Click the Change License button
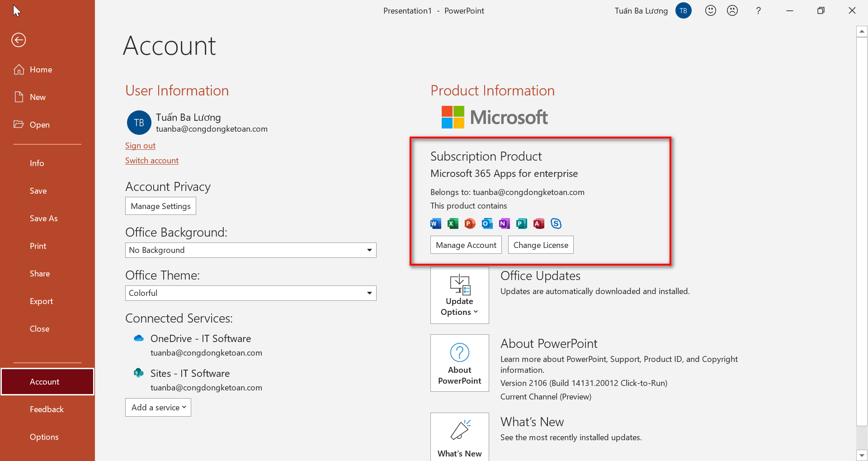 [x=541, y=245]
